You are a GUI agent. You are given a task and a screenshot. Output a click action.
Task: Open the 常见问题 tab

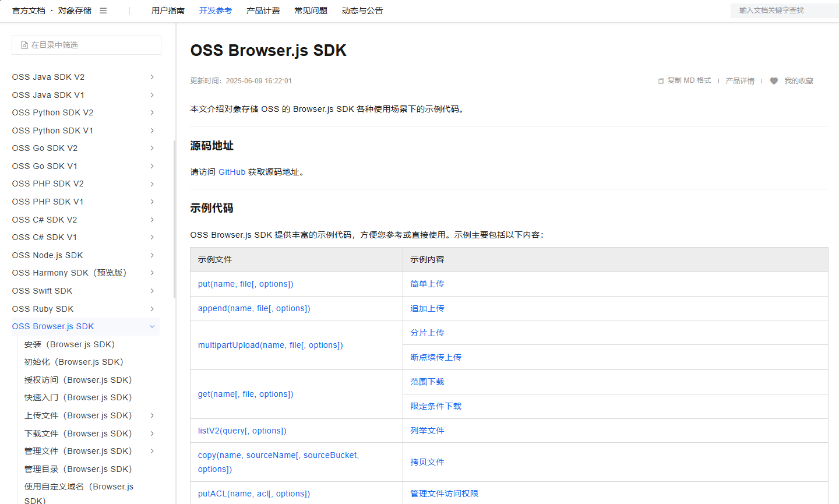(311, 10)
